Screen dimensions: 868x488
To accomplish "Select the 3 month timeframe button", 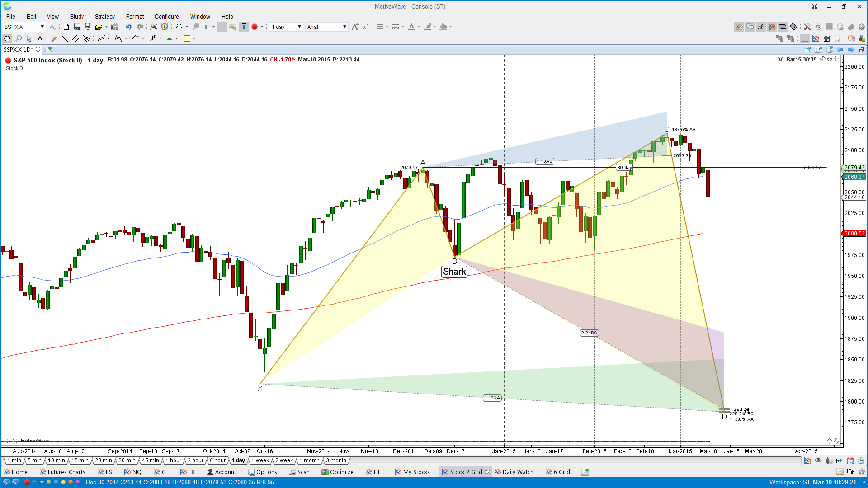I will point(336,460).
